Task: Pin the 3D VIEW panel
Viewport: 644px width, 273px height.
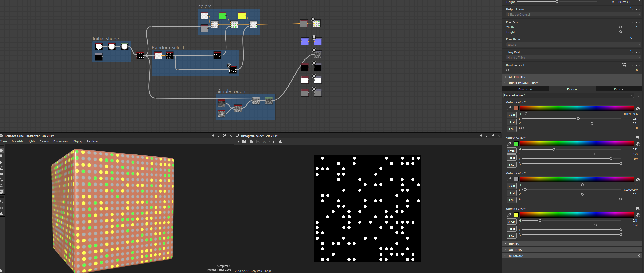Action: click(213, 136)
